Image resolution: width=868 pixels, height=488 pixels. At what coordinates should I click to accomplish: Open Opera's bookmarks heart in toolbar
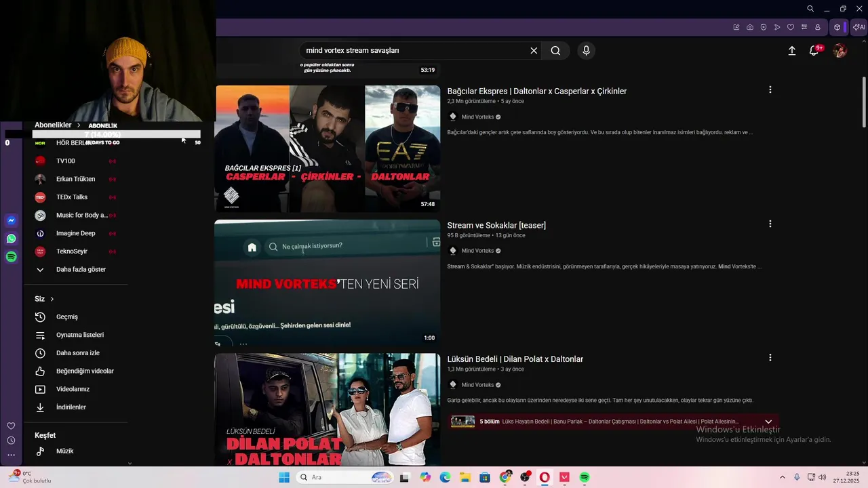pos(791,28)
